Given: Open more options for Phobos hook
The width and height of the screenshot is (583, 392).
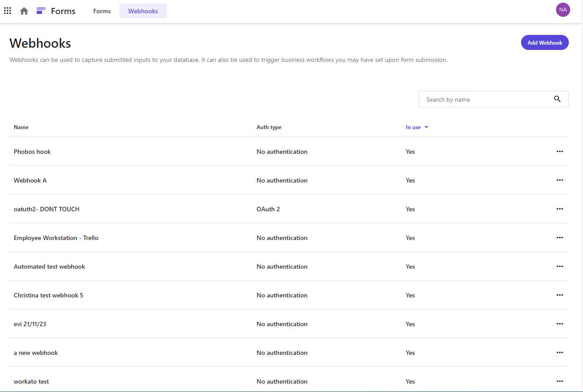Looking at the screenshot, I should 560,152.
